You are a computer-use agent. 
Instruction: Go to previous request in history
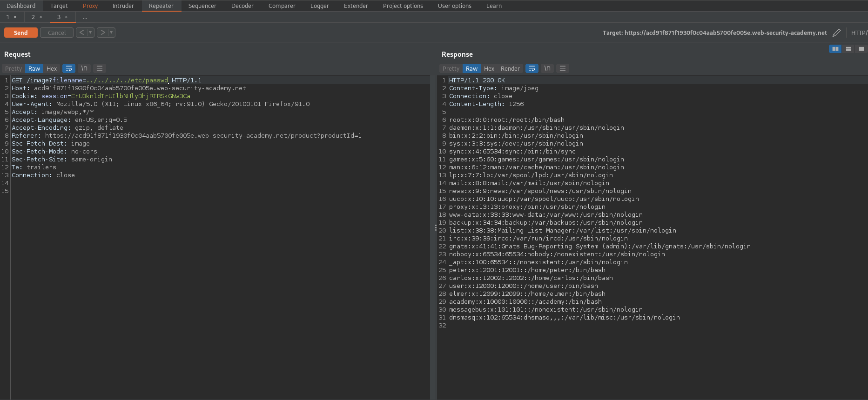coord(82,33)
